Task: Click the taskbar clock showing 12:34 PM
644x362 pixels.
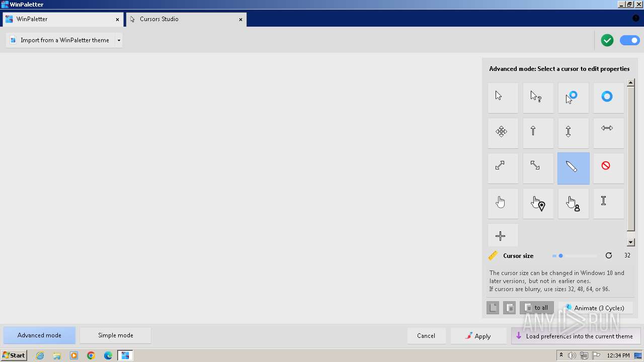Action: (x=618, y=355)
